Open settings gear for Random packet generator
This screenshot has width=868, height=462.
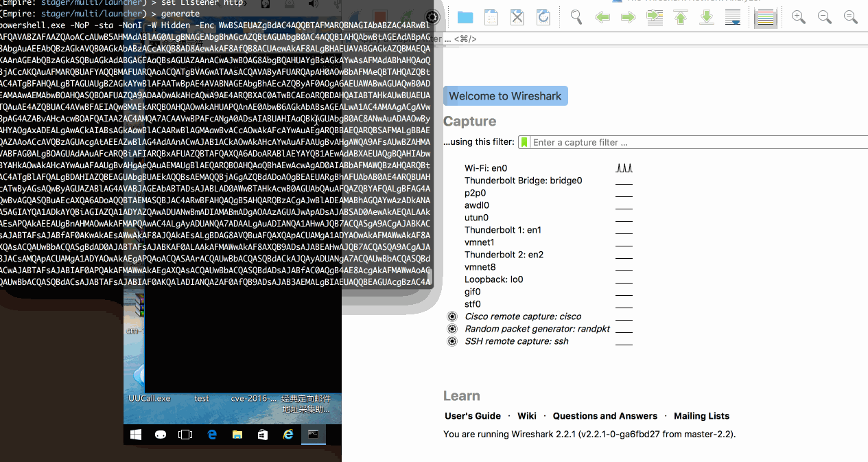tap(451, 329)
